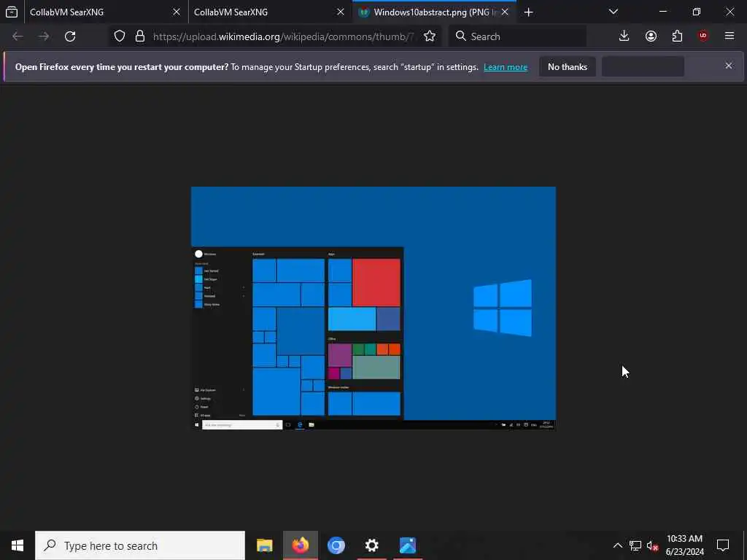747x560 pixels.
Task: Open the Firefox account icon
Action: [651, 36]
